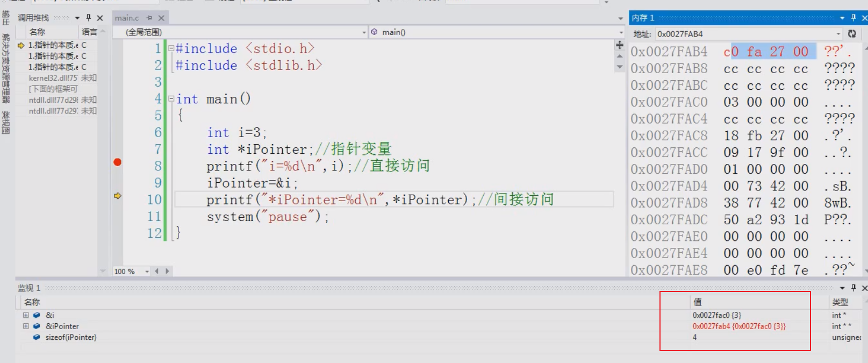Click the memory address input field
Viewport: 868px width, 363px height.
[744, 34]
